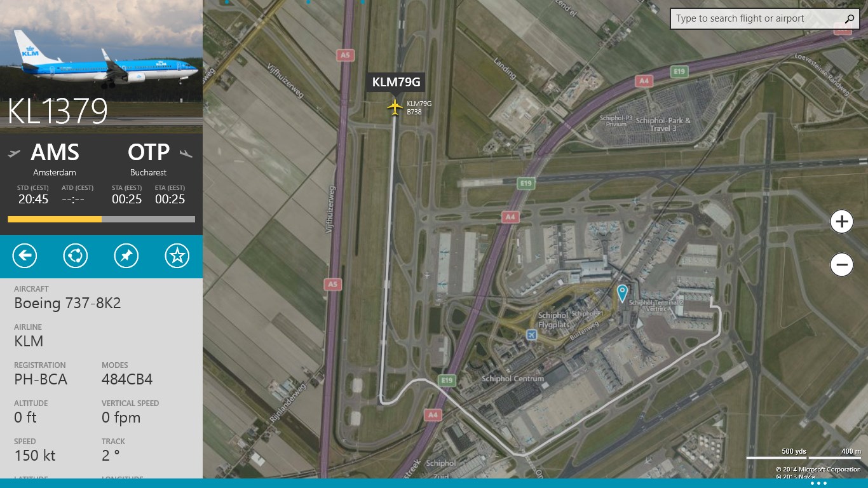Viewport: 868px width, 488px height.
Task: Click the circular route share icon
Action: 76,256
